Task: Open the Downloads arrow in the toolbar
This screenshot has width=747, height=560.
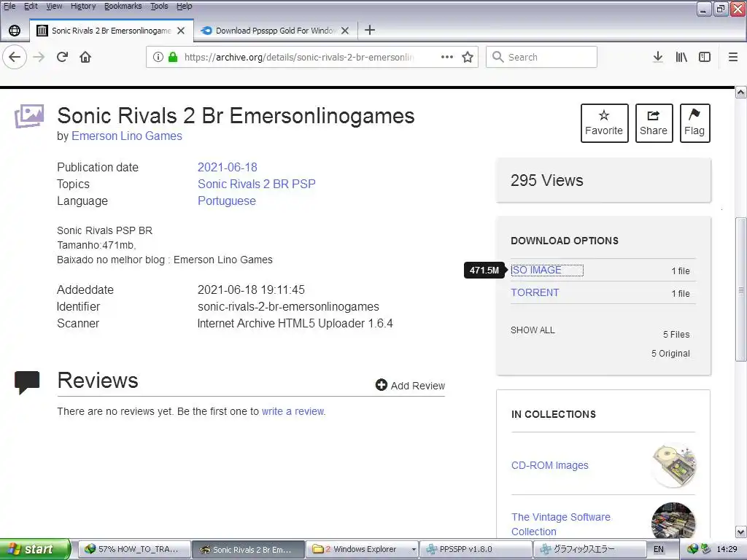Action: (658, 57)
